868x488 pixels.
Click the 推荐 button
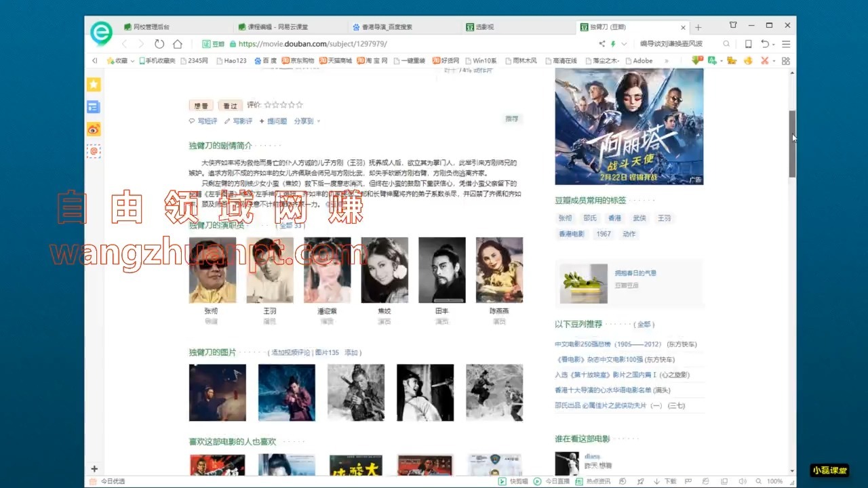click(x=511, y=119)
